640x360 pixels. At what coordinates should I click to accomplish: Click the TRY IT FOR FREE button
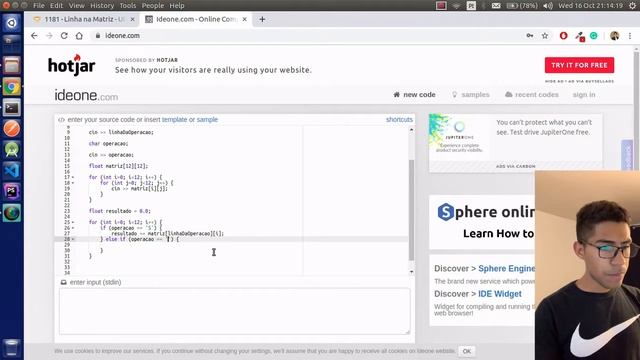tap(579, 65)
